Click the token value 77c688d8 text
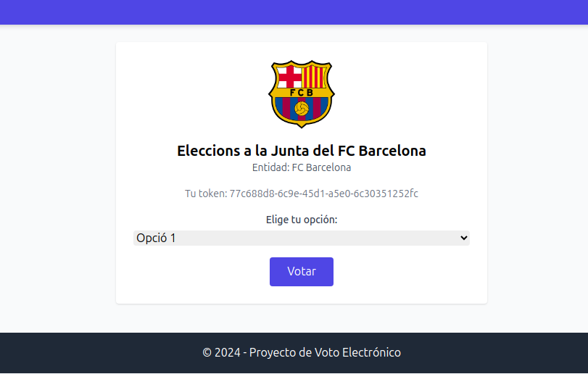This screenshot has width=588, height=374. pyautogui.click(x=323, y=194)
